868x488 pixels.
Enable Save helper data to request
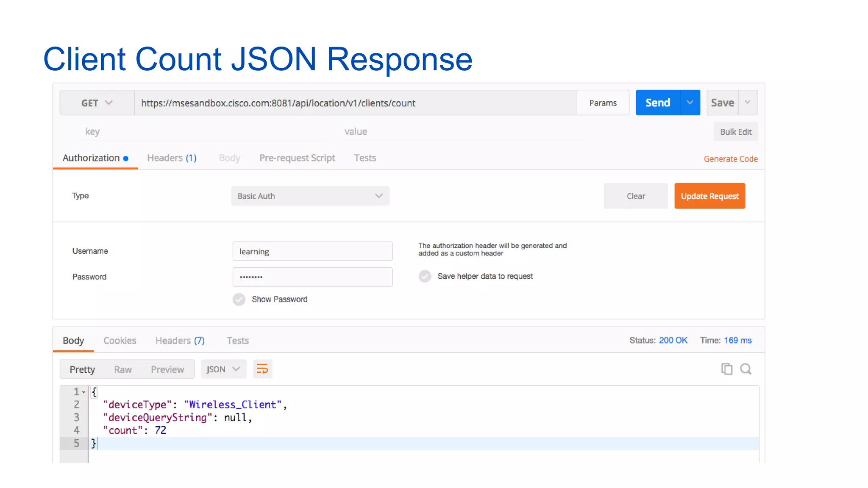(x=425, y=276)
